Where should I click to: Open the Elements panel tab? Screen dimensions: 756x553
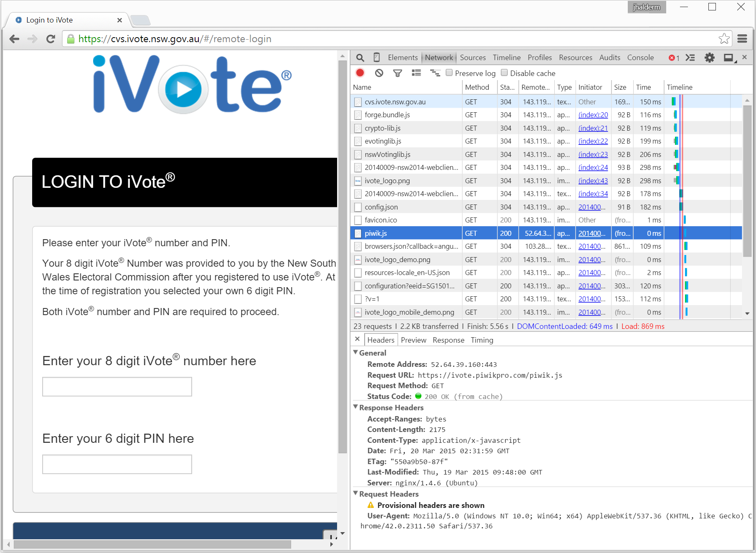pyautogui.click(x=403, y=58)
